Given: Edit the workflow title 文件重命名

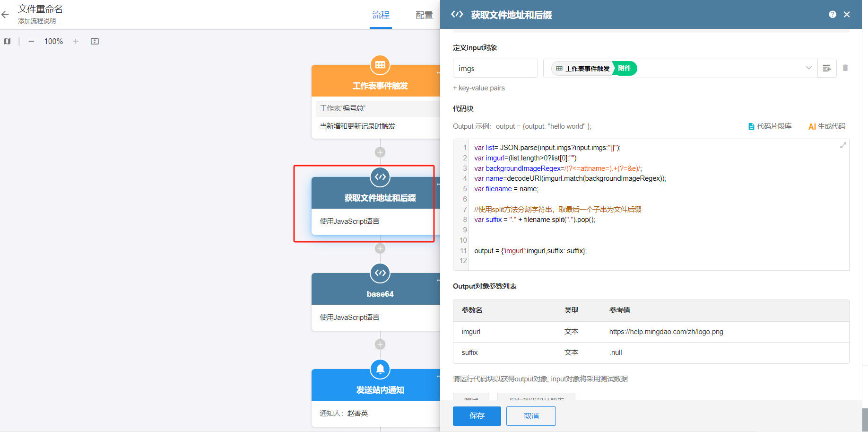Looking at the screenshot, I should [40, 9].
